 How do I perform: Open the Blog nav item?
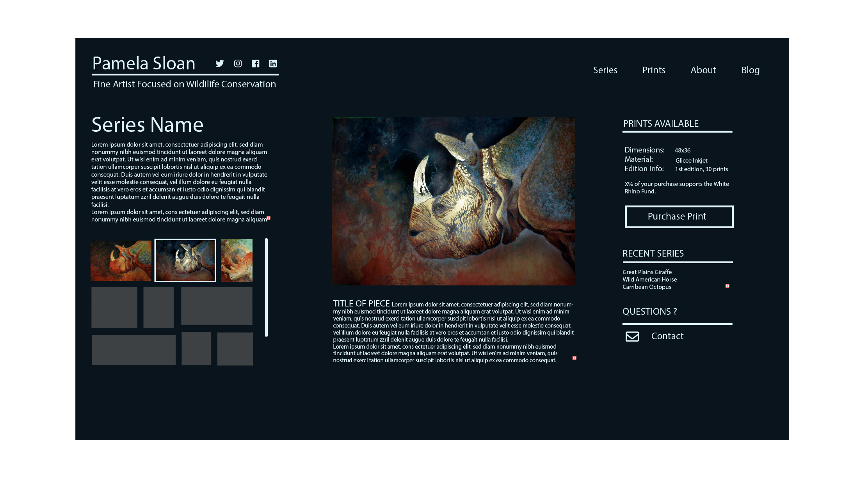click(750, 70)
